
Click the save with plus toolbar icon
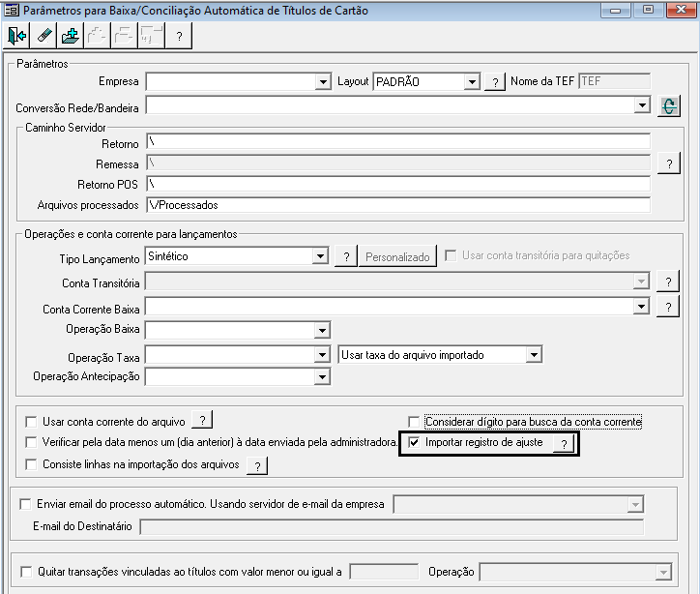coord(71,36)
